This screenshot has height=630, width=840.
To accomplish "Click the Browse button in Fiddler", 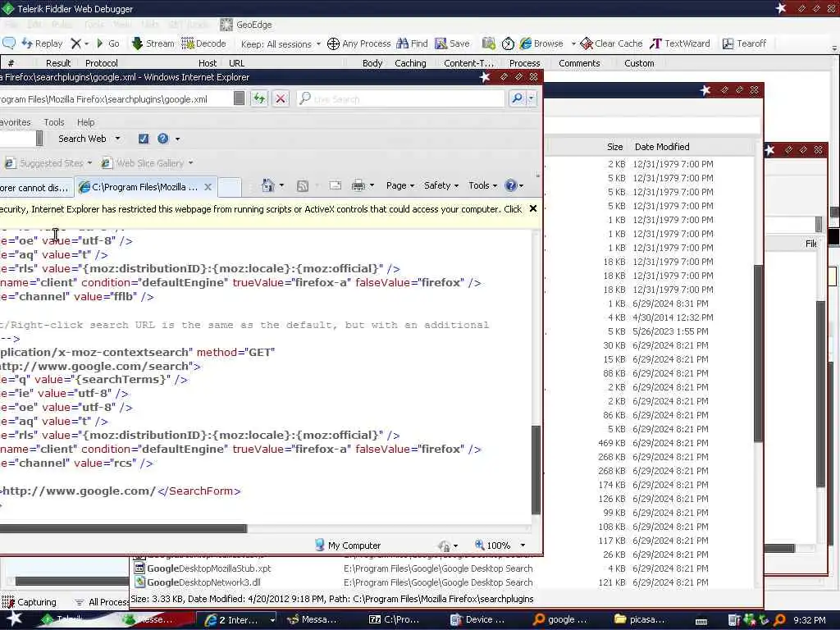I will (541, 43).
